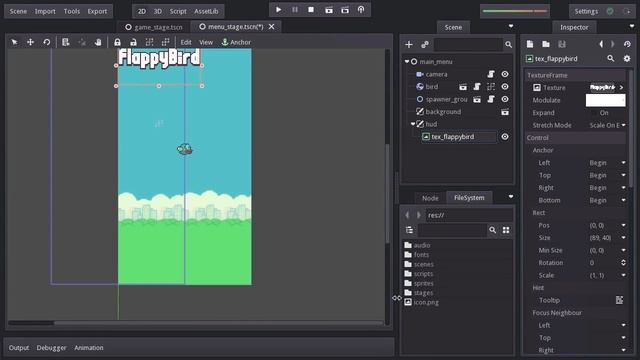Image resolution: width=640 pixels, height=360 pixels.
Task: Open the Inspector gear options
Action: click(627, 59)
